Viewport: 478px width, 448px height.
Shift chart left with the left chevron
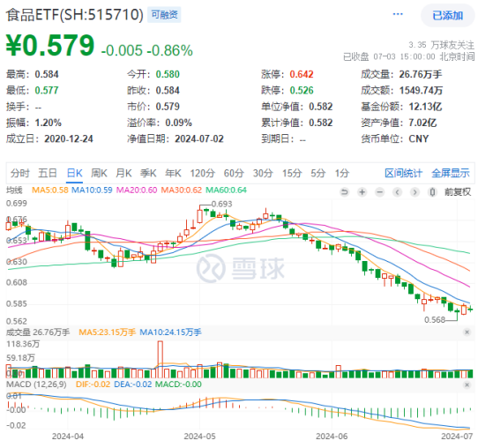click(x=397, y=192)
